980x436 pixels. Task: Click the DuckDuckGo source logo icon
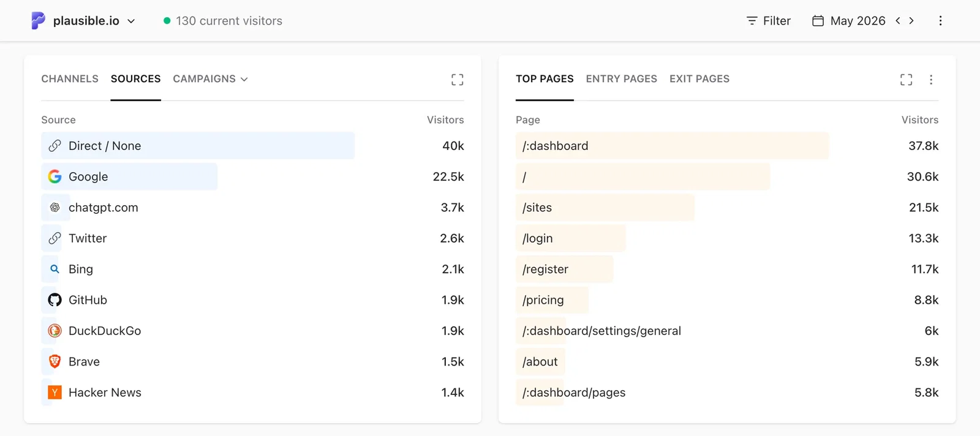pyautogui.click(x=55, y=331)
